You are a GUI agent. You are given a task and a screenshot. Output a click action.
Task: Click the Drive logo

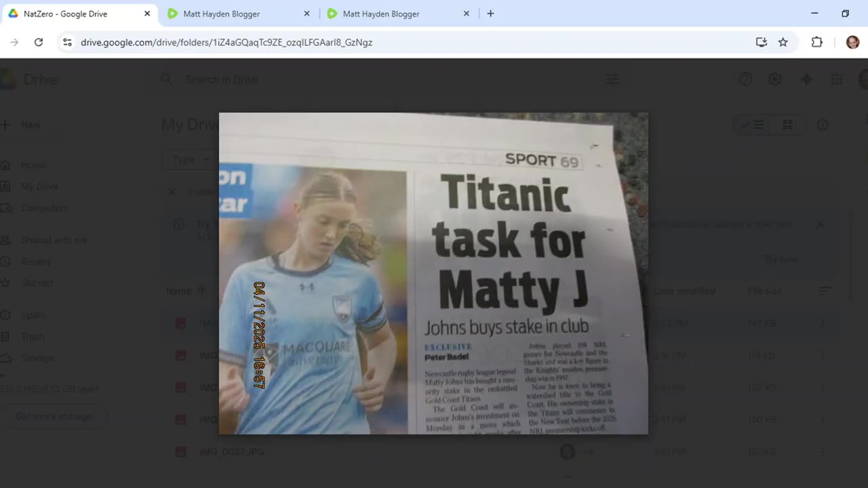pos(28,79)
